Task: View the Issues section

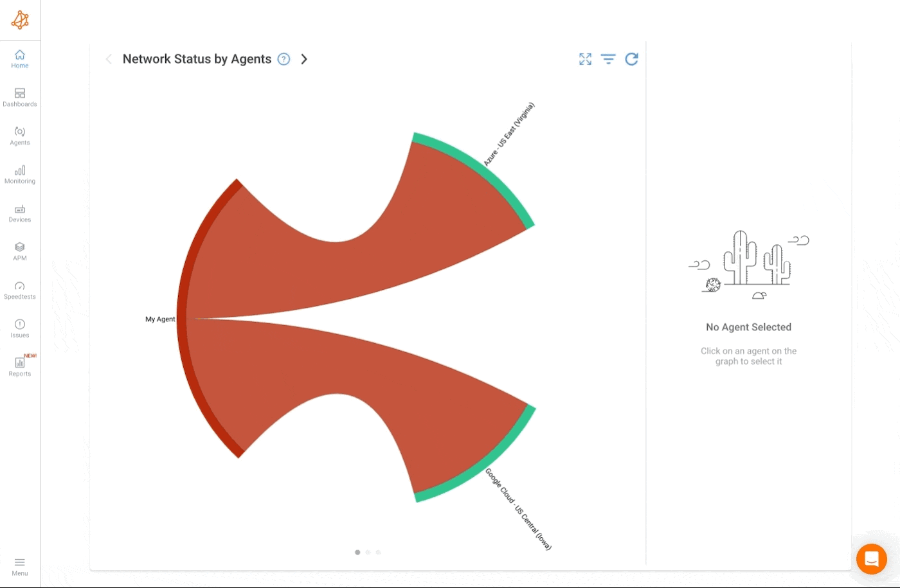Action: (19, 328)
